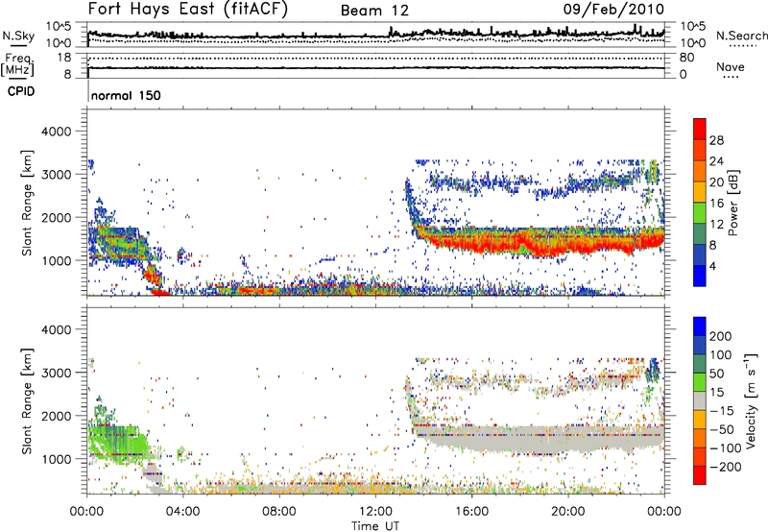The height and width of the screenshot is (532, 768).
Task: Click the 'Time UT' axis label
Action: tap(375, 526)
